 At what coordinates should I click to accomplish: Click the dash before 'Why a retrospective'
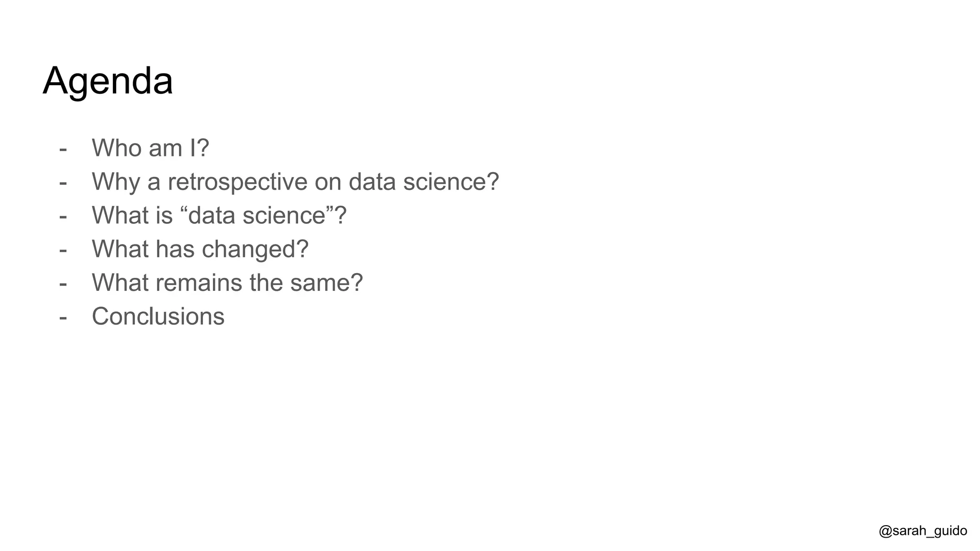pyautogui.click(x=63, y=183)
